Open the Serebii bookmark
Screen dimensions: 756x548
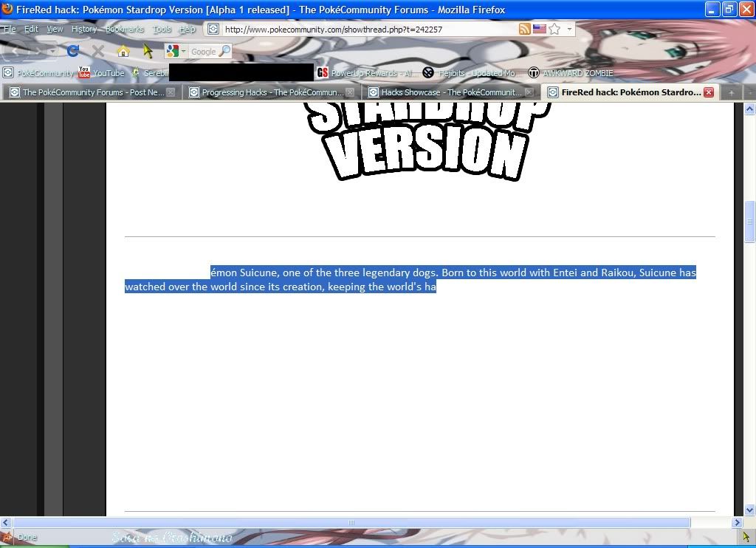tap(150, 73)
